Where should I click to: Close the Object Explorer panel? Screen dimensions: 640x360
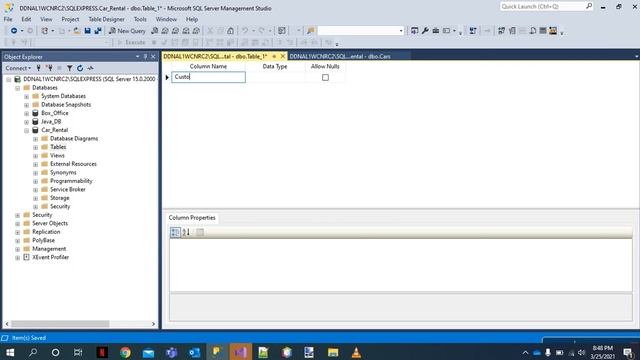point(153,57)
